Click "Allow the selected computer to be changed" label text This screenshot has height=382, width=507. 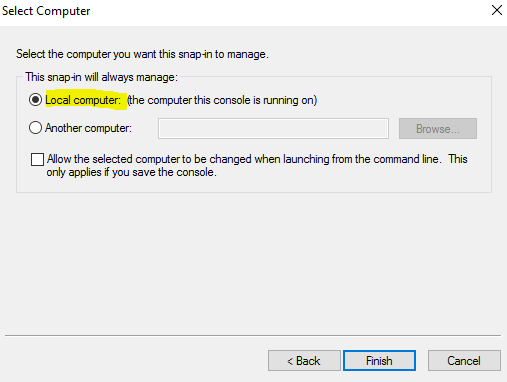tap(149, 159)
